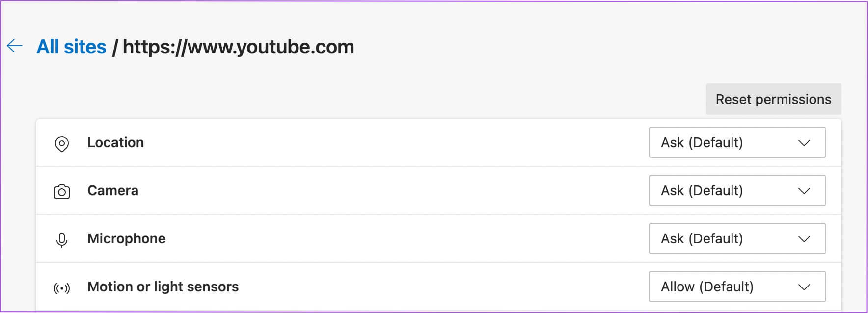Screen dimensions: 868x313
Task: Go back using the left arrow
Action: [15, 46]
